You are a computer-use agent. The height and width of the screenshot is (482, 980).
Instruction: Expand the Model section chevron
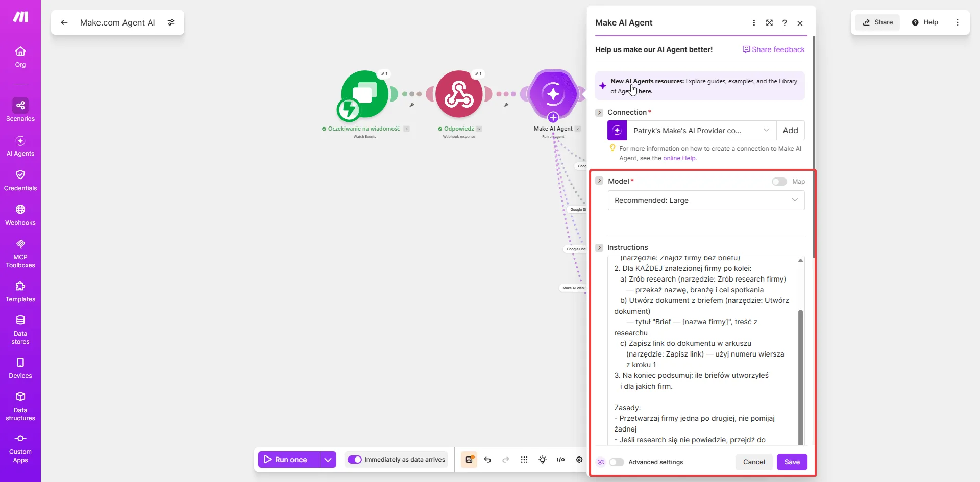[599, 181]
